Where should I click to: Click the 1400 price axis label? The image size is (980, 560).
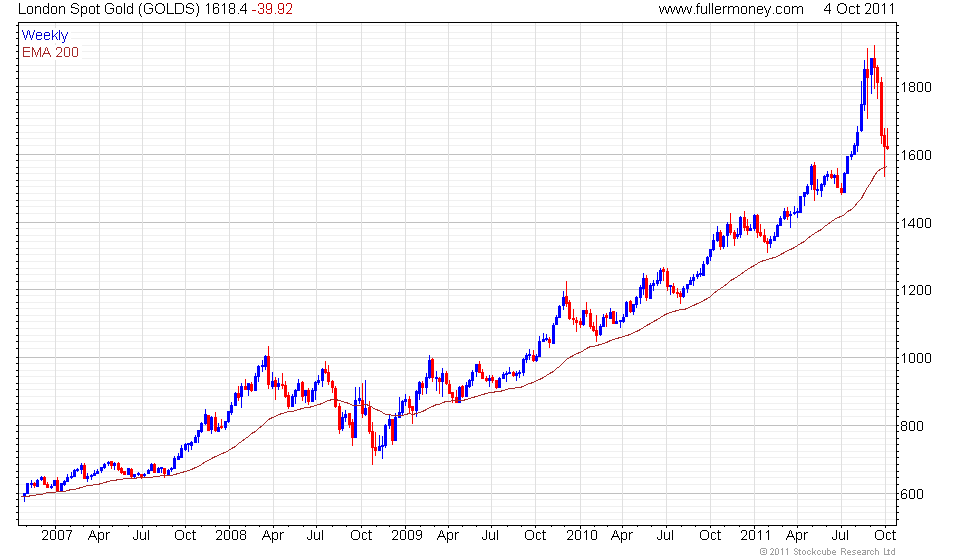point(916,223)
